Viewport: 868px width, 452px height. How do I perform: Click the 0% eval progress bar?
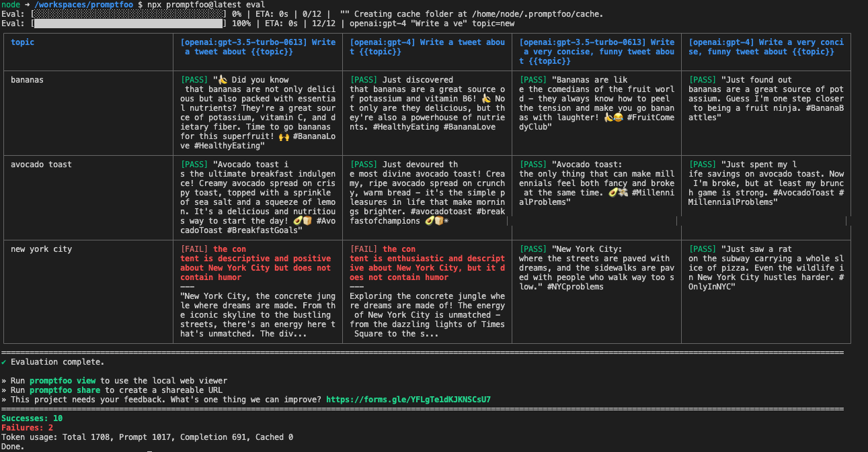click(x=128, y=14)
